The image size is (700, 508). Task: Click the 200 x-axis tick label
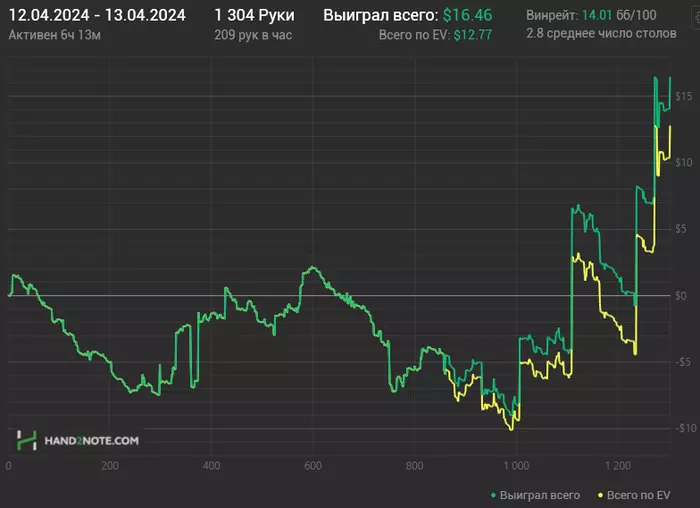pyautogui.click(x=110, y=466)
